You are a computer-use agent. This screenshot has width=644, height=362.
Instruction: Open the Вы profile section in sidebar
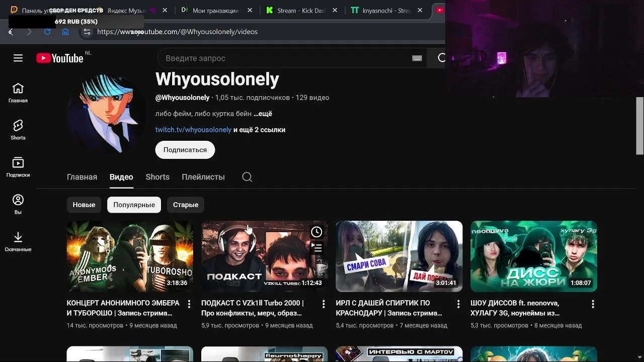click(18, 205)
